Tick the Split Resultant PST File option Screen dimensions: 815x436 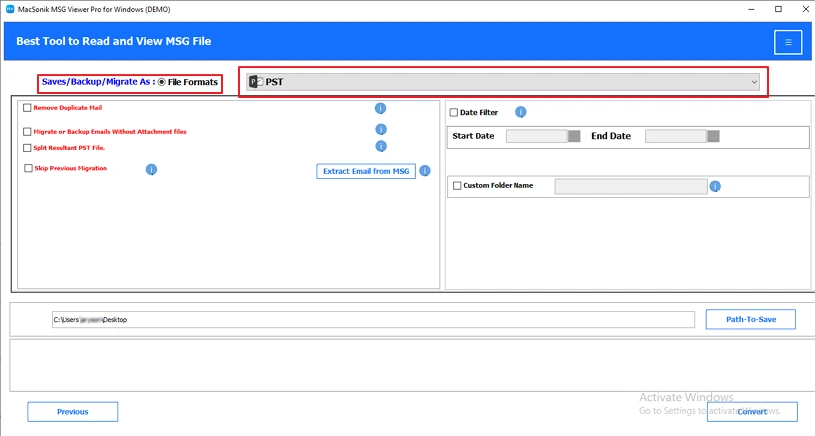click(27, 148)
